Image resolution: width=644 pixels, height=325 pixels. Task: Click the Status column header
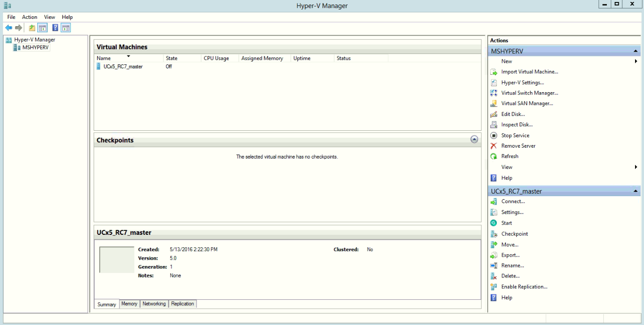click(361, 58)
